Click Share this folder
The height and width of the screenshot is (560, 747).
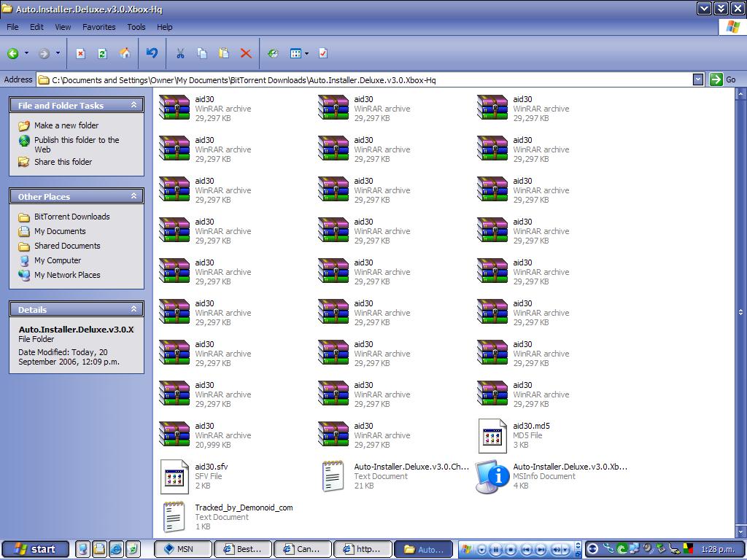(63, 162)
